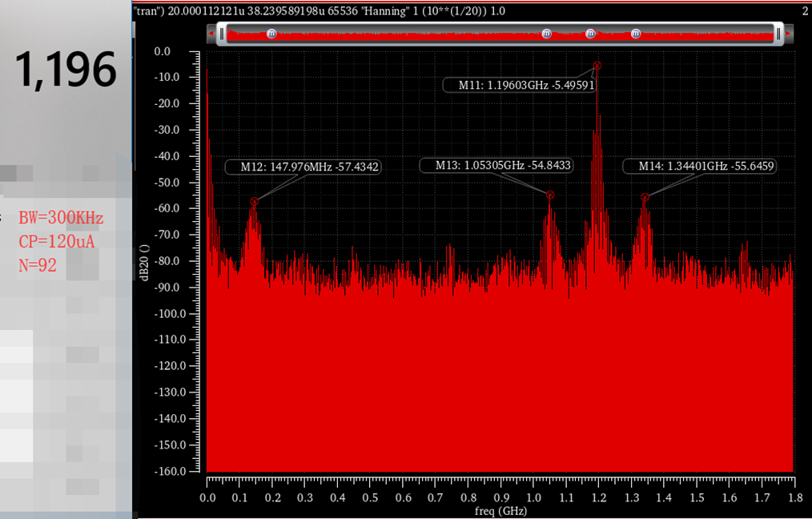The width and height of the screenshot is (812, 519).
Task: Click the fourth marker icon in the overview strip
Action: pos(636,34)
